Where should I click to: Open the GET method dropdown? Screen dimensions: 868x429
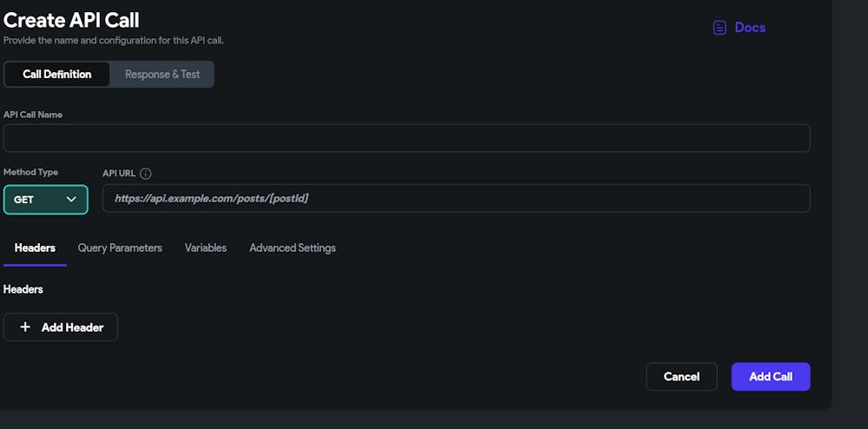(x=45, y=200)
